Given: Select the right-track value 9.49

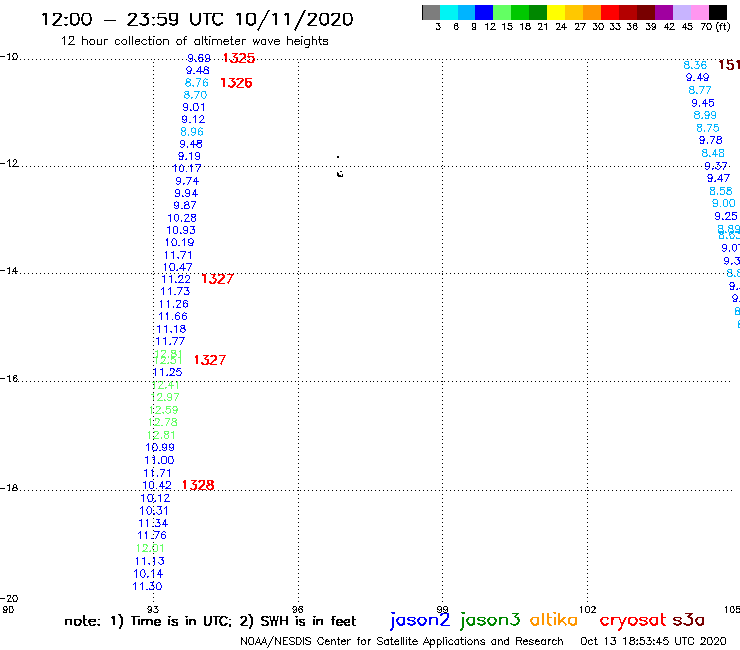Looking at the screenshot, I should coord(697,77).
